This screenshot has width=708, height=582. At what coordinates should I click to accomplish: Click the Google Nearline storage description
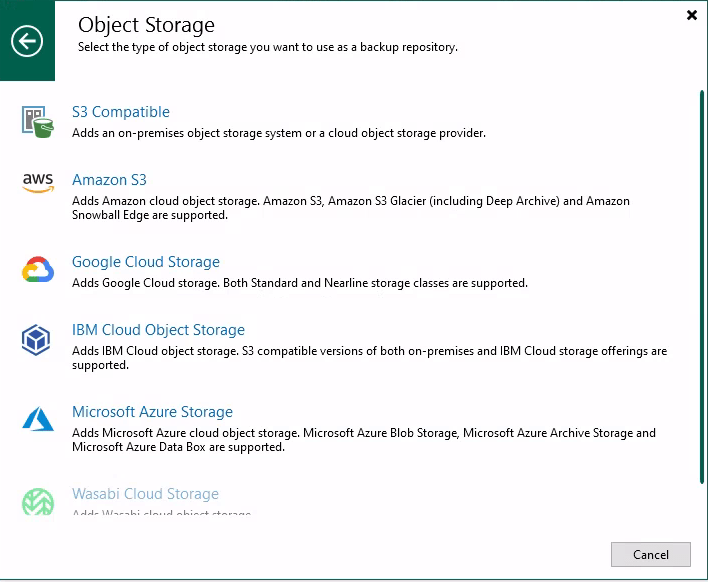click(x=300, y=283)
